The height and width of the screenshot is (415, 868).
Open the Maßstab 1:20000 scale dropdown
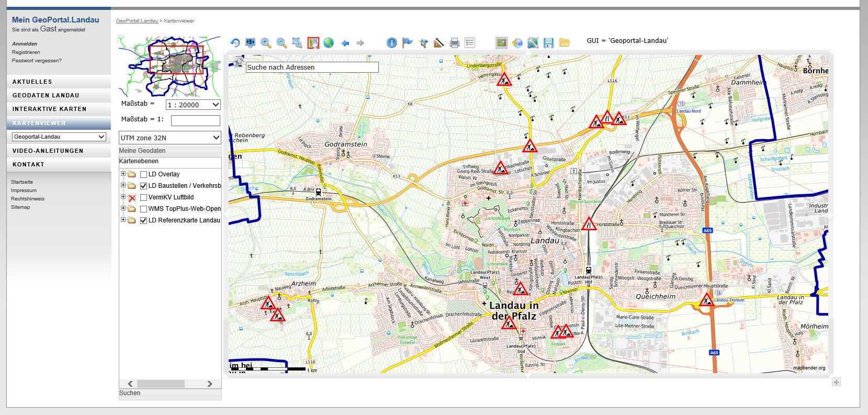click(x=193, y=105)
